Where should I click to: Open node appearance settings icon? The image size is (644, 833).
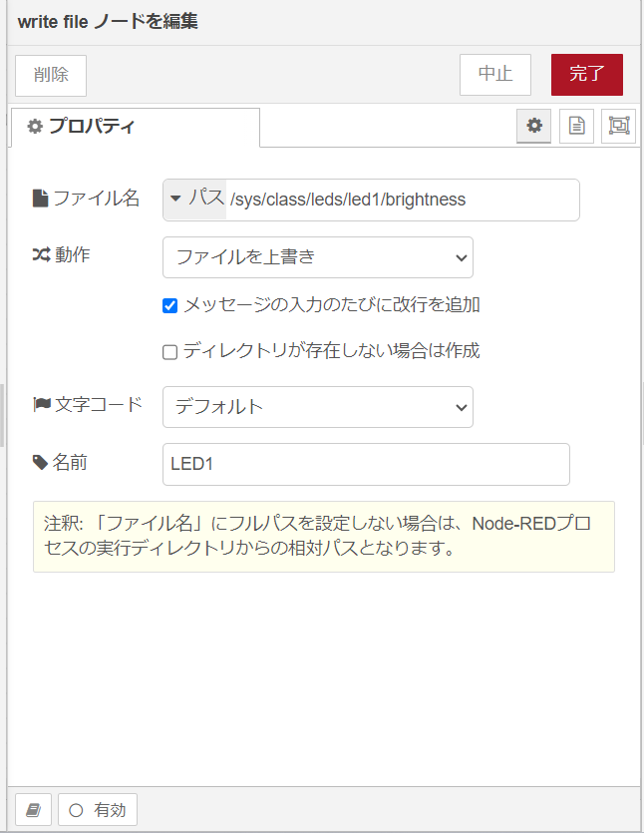618,126
